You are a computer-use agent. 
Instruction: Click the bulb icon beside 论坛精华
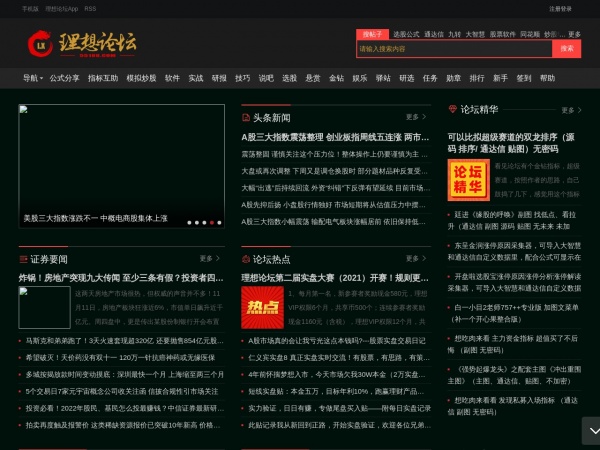pyautogui.click(x=452, y=110)
